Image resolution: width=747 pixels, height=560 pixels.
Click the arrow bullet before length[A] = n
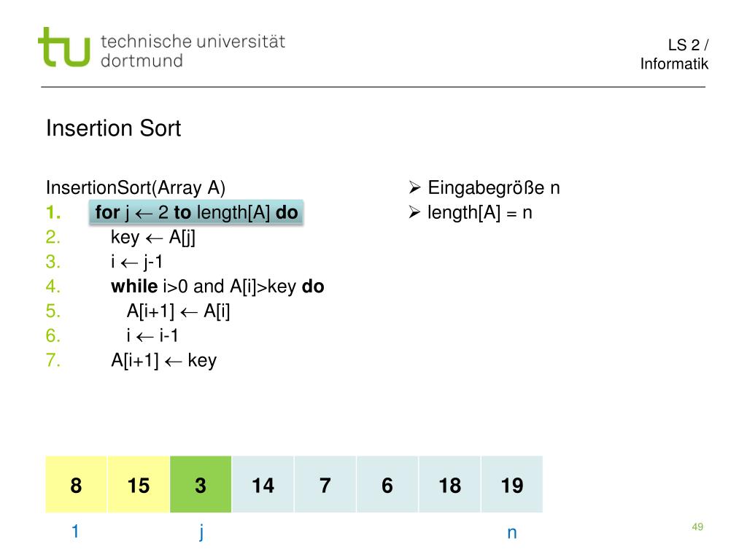[414, 212]
